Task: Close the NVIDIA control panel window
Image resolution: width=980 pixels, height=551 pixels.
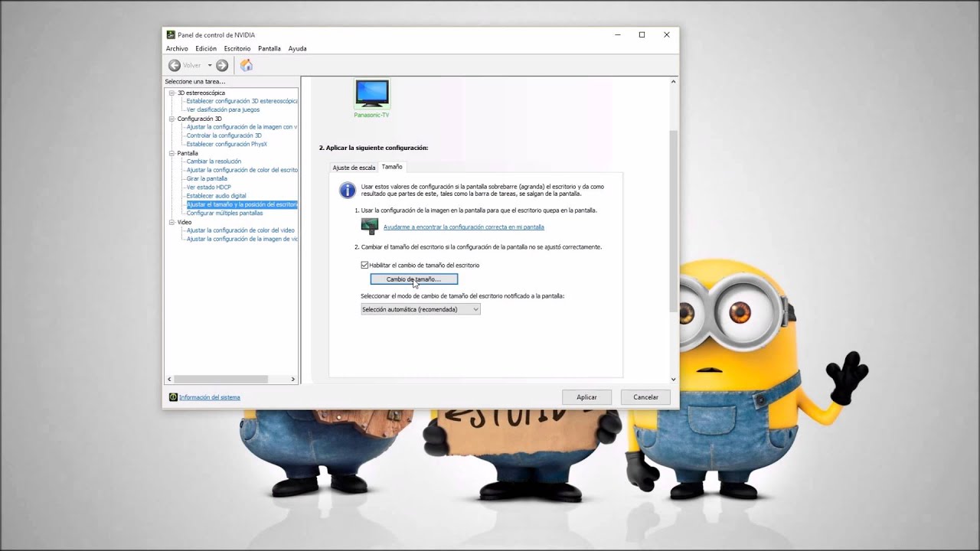Action: point(666,34)
